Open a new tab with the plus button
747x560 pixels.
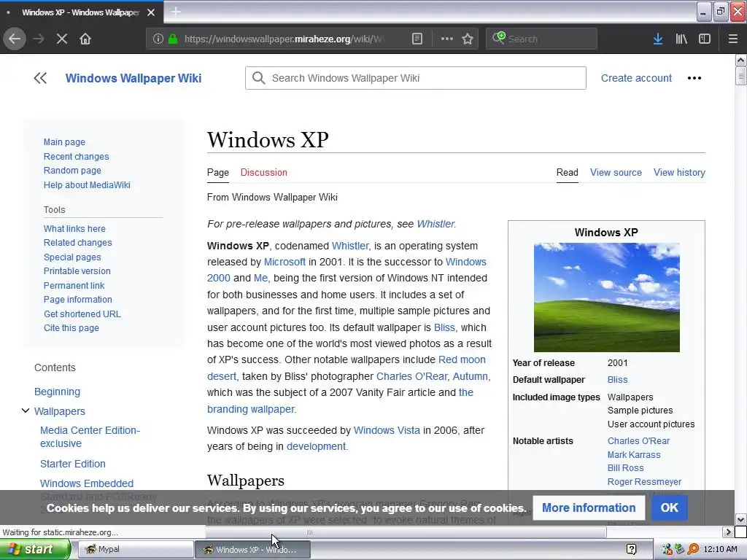click(176, 12)
